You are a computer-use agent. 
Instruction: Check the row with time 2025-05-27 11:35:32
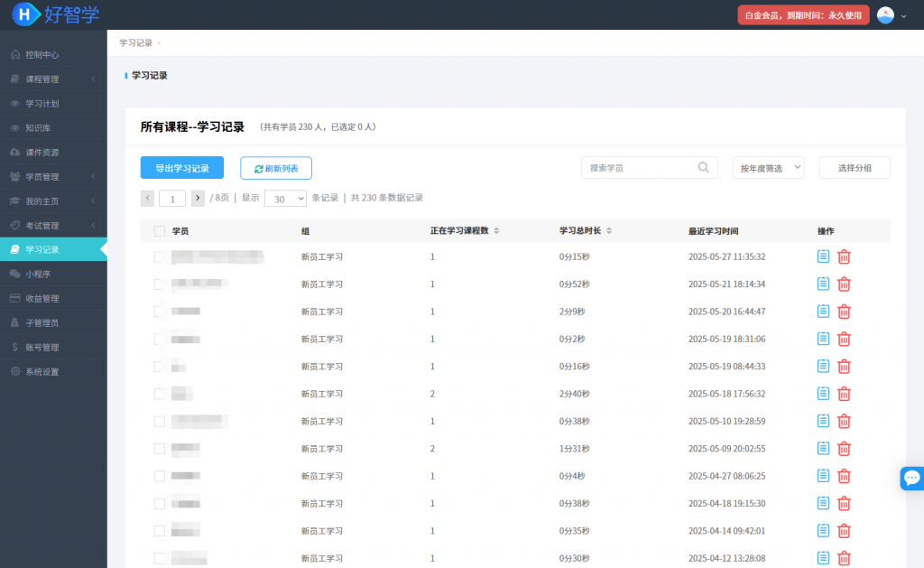click(159, 256)
